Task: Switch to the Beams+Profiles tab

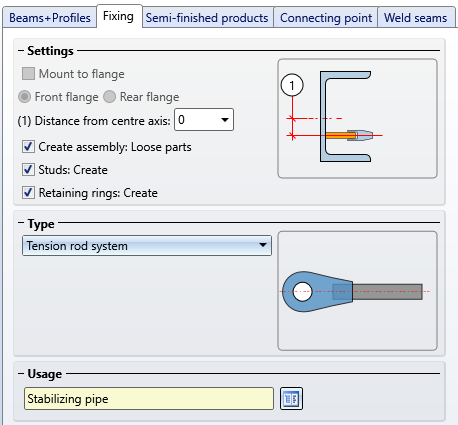Action: coord(50,18)
